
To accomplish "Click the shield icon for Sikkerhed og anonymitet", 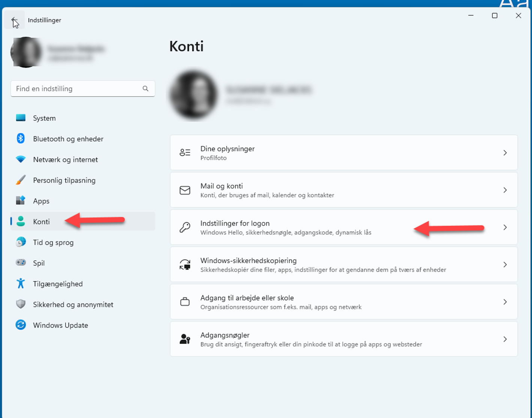I will [x=21, y=304].
